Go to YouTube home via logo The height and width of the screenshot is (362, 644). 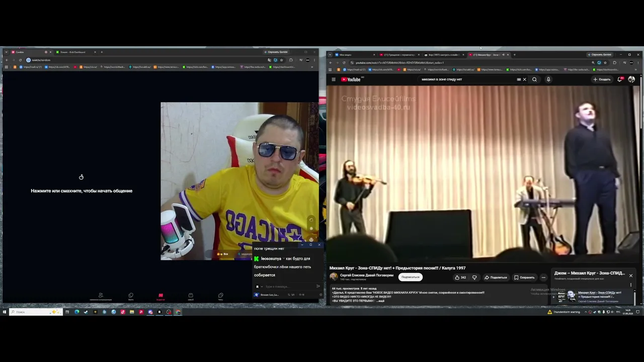[351, 79]
